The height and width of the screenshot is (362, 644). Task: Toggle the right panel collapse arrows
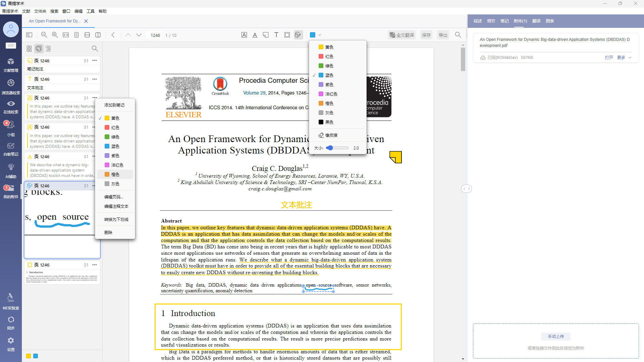[467, 189]
